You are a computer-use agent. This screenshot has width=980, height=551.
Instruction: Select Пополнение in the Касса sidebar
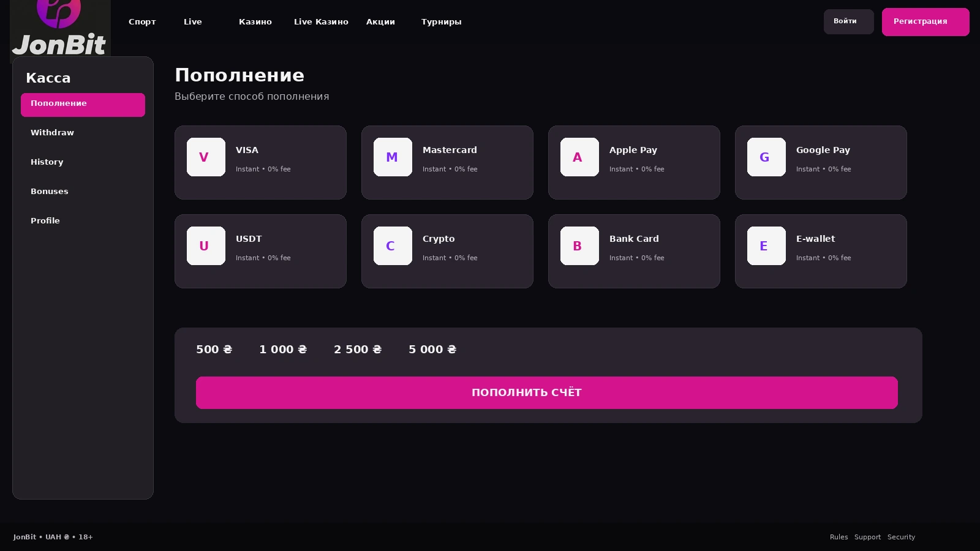pos(83,105)
